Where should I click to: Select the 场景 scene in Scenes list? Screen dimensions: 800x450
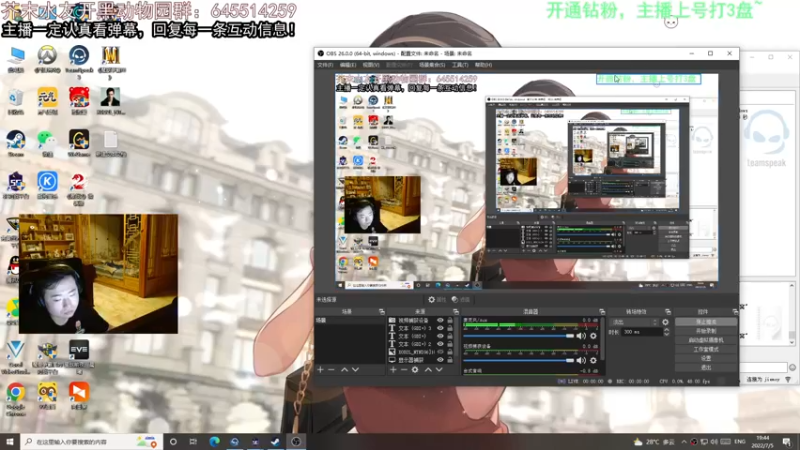pyautogui.click(x=349, y=320)
